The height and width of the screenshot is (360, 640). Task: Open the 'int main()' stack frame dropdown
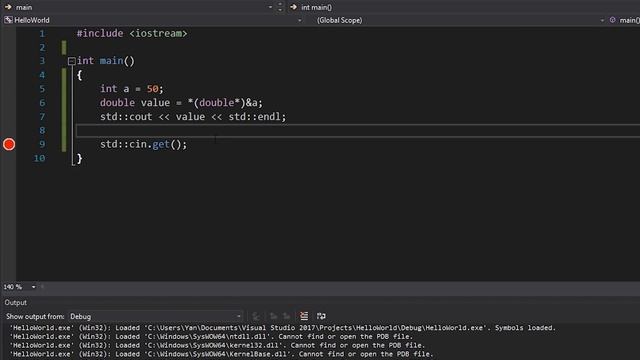tap(465, 7)
